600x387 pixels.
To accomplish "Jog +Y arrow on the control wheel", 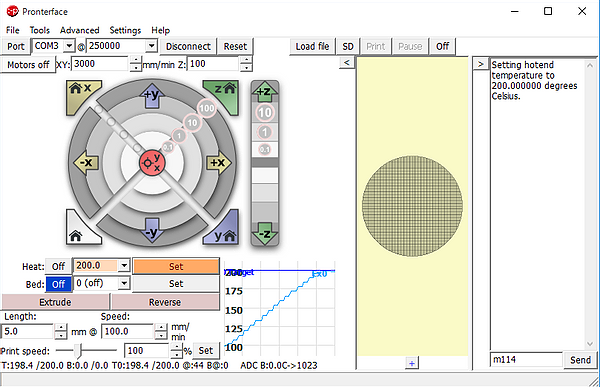I will pyautogui.click(x=152, y=95).
